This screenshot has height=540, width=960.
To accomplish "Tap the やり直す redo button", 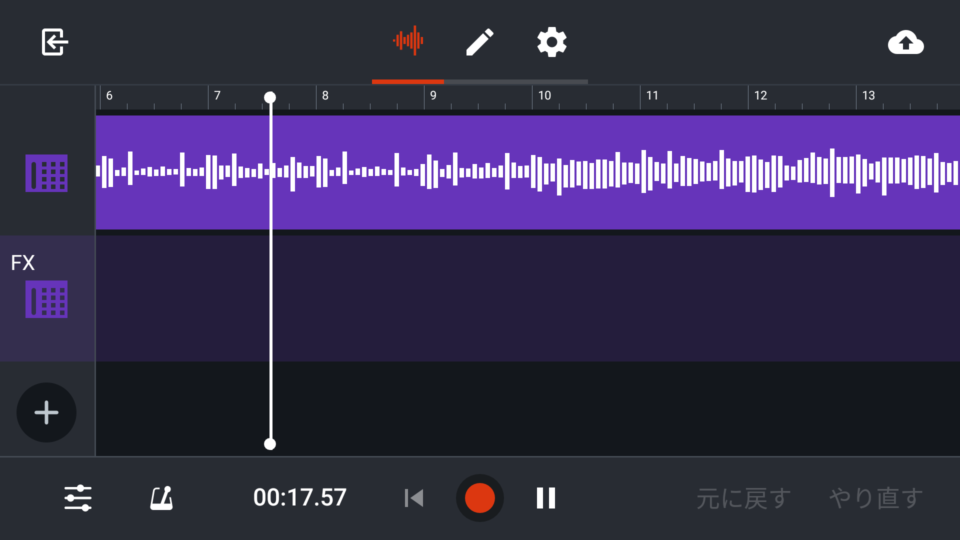I will pos(876,498).
